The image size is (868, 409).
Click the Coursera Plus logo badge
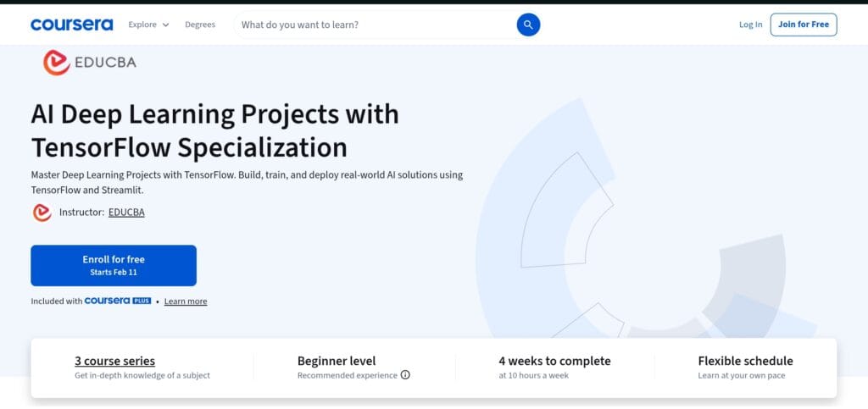click(117, 301)
